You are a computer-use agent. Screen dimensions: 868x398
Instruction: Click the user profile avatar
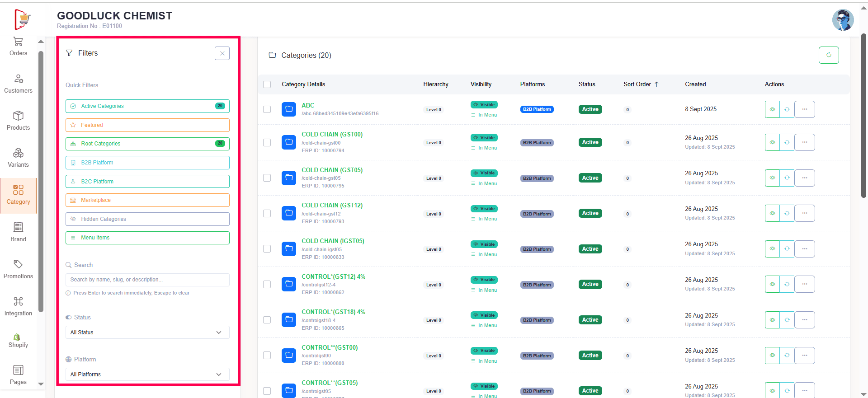[x=843, y=20]
